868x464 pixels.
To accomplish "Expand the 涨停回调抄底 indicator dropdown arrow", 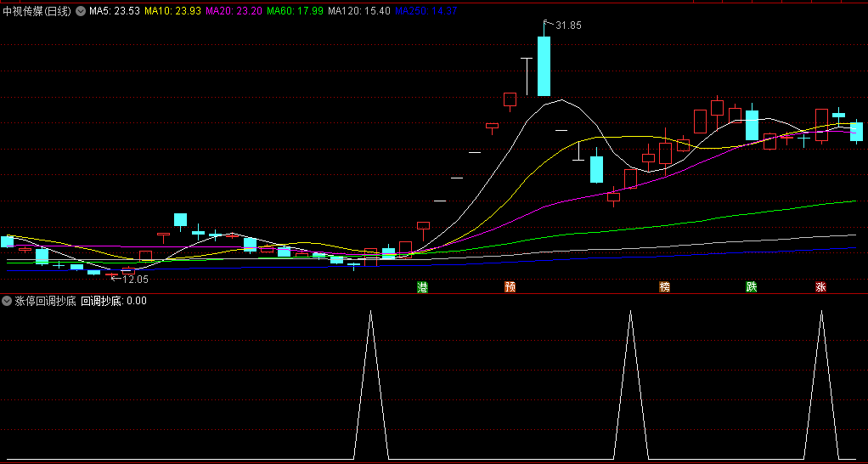I will tap(7, 301).
